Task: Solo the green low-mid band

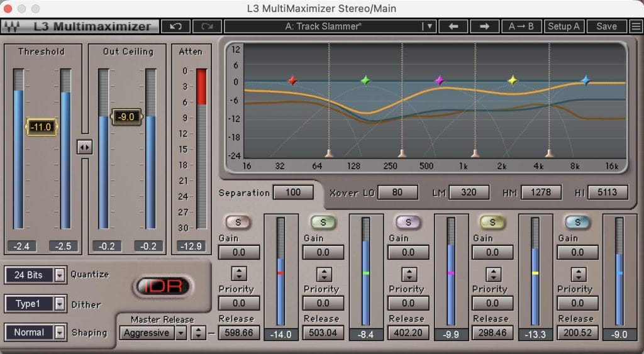Action: click(x=323, y=221)
